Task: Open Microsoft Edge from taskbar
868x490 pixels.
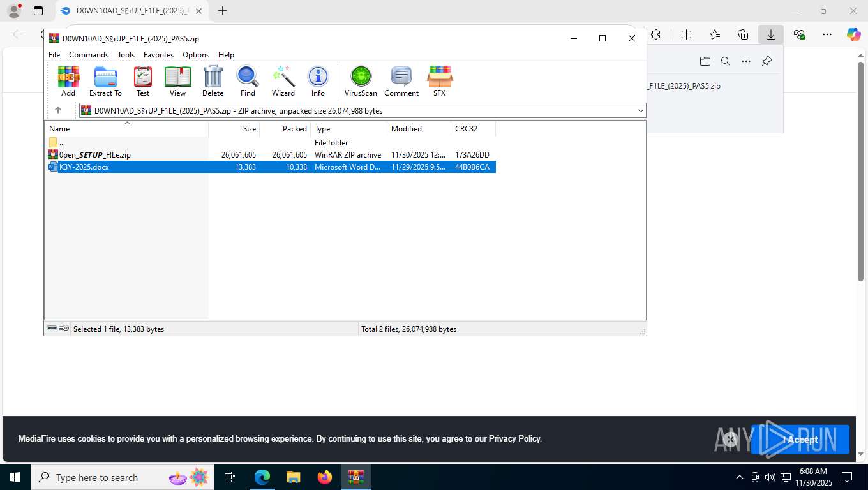Action: (x=262, y=477)
